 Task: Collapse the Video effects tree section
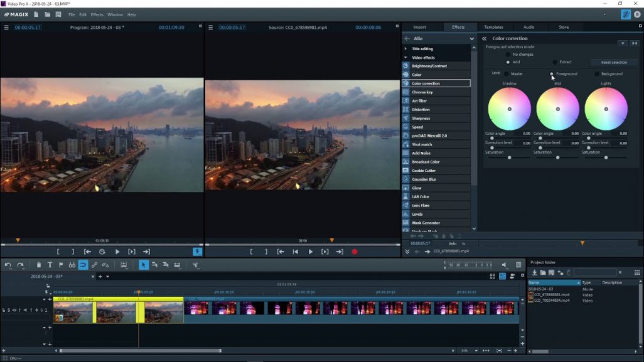405,58
